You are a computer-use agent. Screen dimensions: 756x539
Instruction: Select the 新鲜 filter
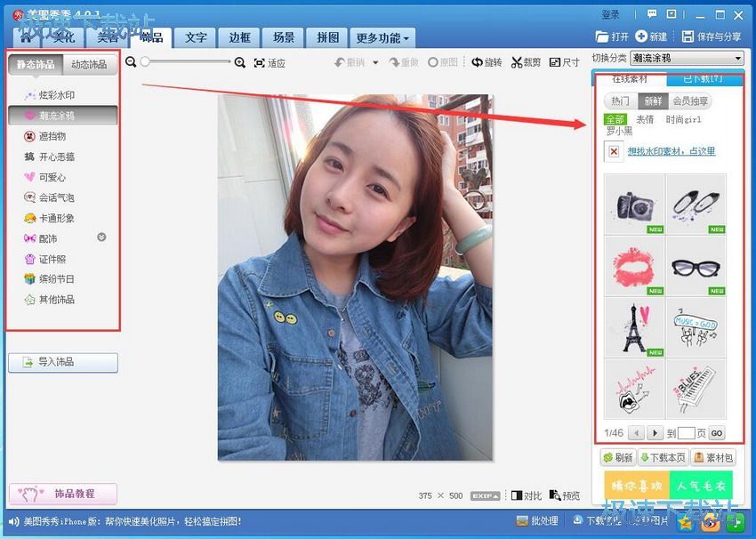coord(653,101)
